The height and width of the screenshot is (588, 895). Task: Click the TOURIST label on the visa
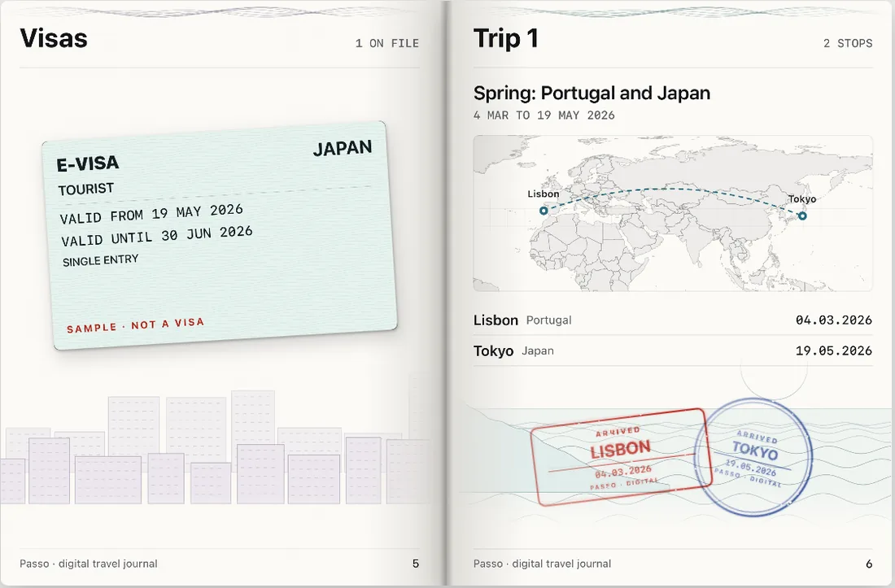86,189
